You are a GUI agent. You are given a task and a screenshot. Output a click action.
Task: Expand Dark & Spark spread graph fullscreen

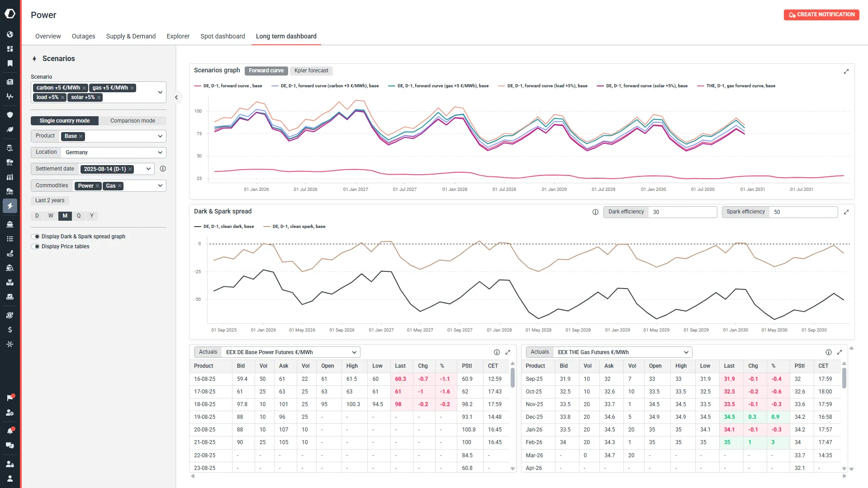846,212
